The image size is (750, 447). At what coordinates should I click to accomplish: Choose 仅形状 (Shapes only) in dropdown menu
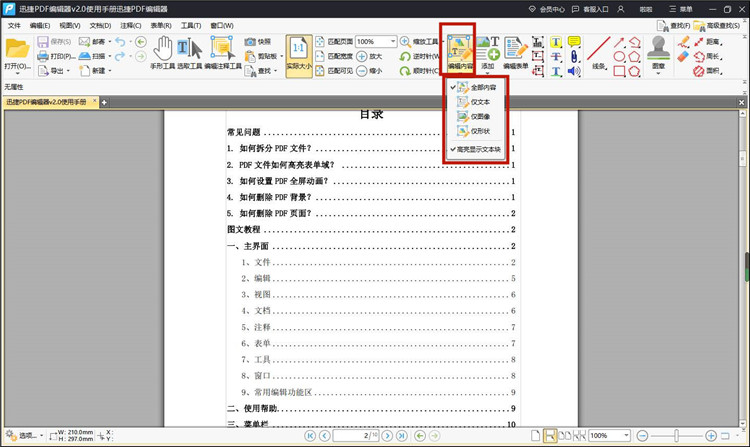pos(474,131)
